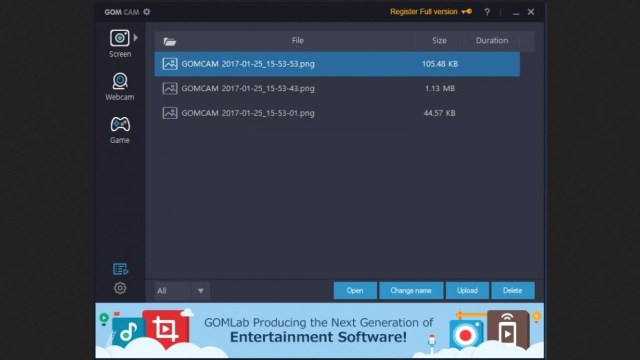Click image icon of the 15-53-43 file

169,88
